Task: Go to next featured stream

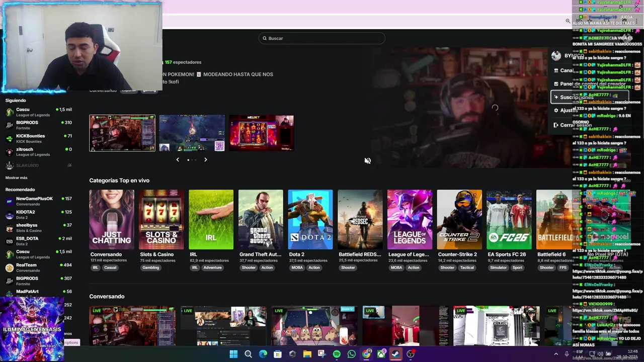Action: 205,160
